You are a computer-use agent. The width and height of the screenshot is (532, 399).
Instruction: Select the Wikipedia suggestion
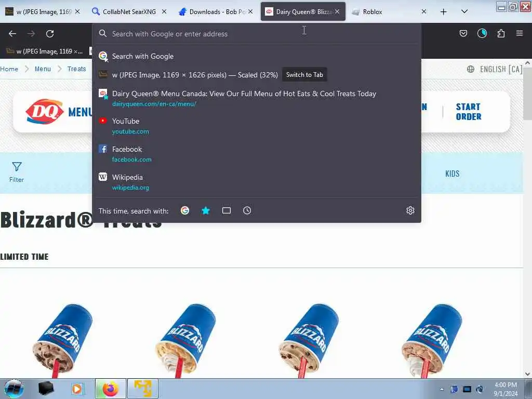click(256, 182)
